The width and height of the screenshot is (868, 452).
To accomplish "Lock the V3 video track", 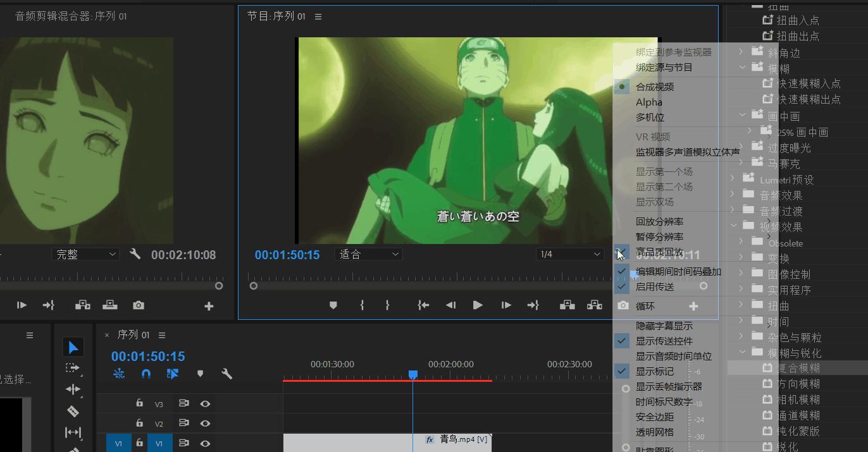I will [139, 403].
